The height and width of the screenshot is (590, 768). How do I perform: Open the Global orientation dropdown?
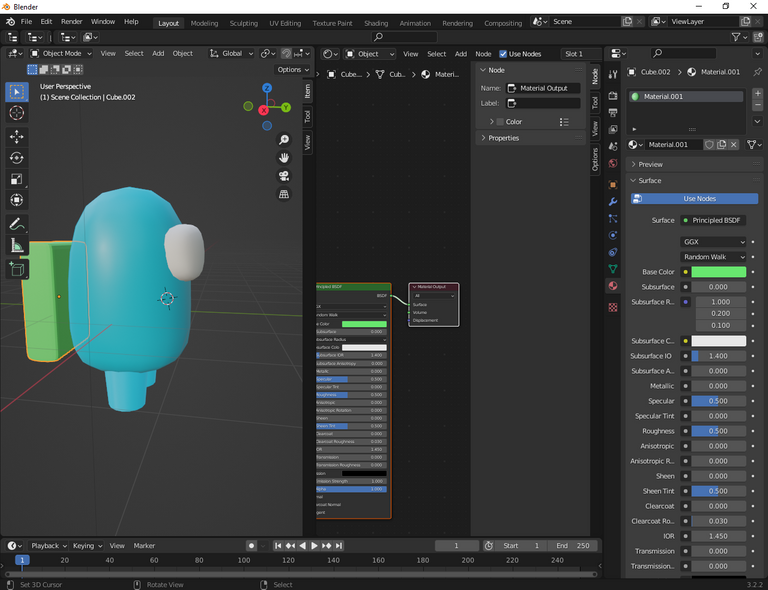(231, 53)
